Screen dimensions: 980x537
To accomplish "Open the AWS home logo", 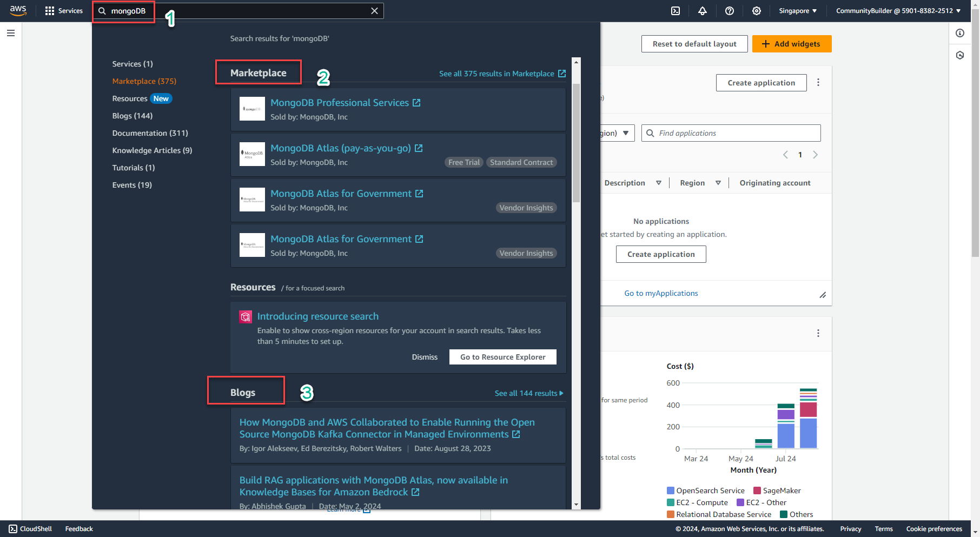I will (18, 11).
